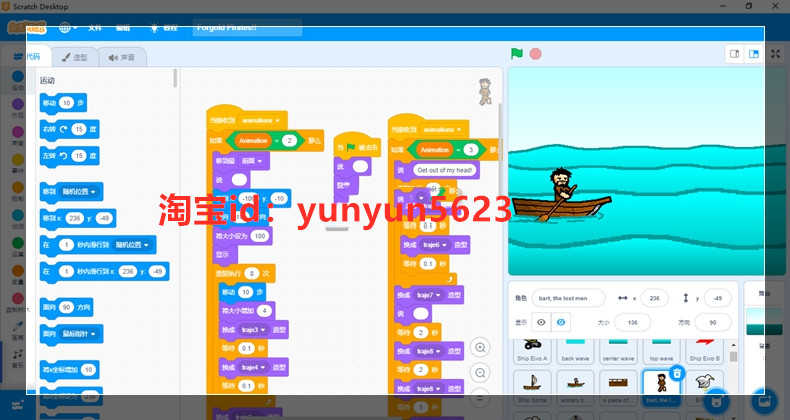The image size is (790, 420).
Task: Edit the sprite name field
Action: click(568, 298)
